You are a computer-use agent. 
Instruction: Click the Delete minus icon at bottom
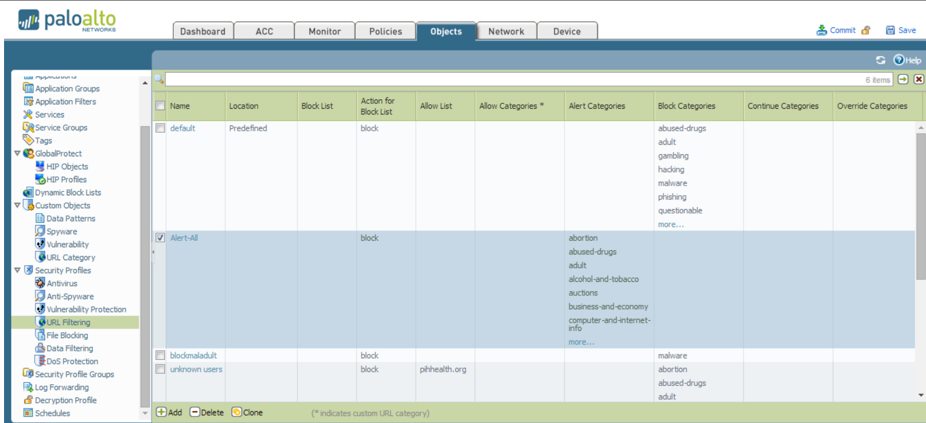pos(194,412)
